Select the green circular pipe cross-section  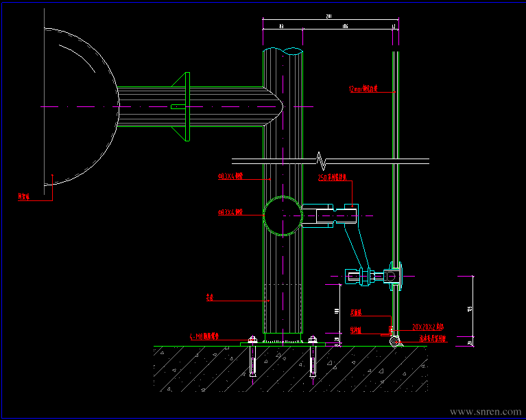click(283, 215)
